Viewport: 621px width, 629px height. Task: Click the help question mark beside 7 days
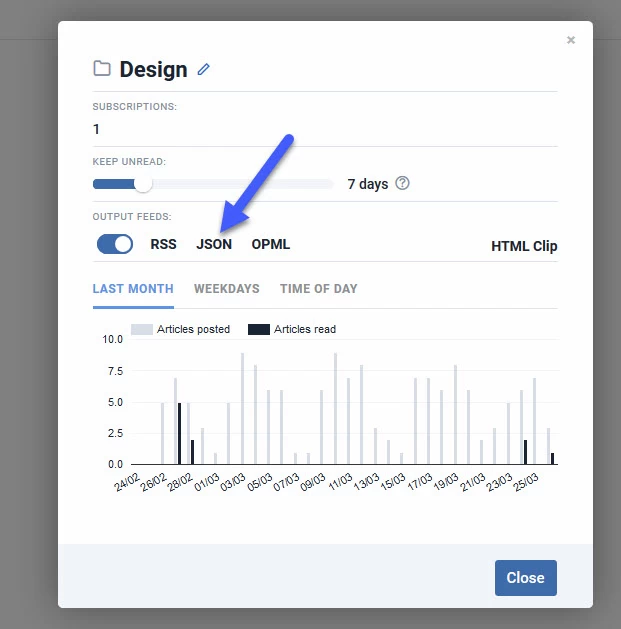pyautogui.click(x=402, y=183)
